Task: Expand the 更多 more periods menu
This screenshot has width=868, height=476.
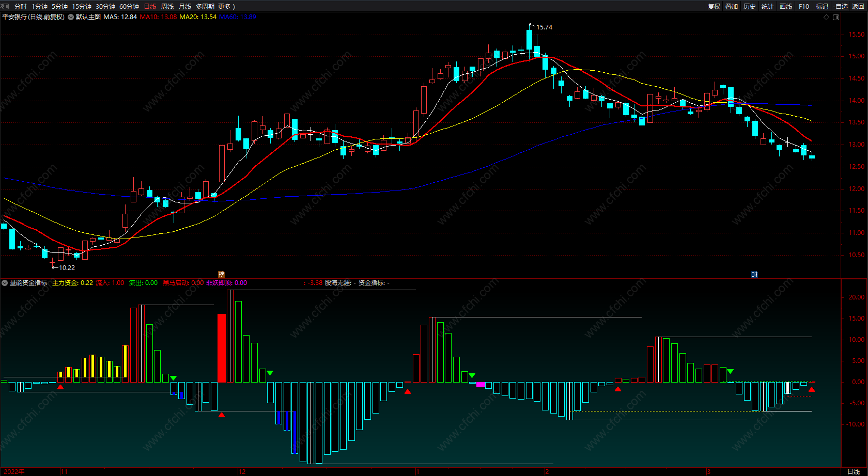Action: (227, 6)
